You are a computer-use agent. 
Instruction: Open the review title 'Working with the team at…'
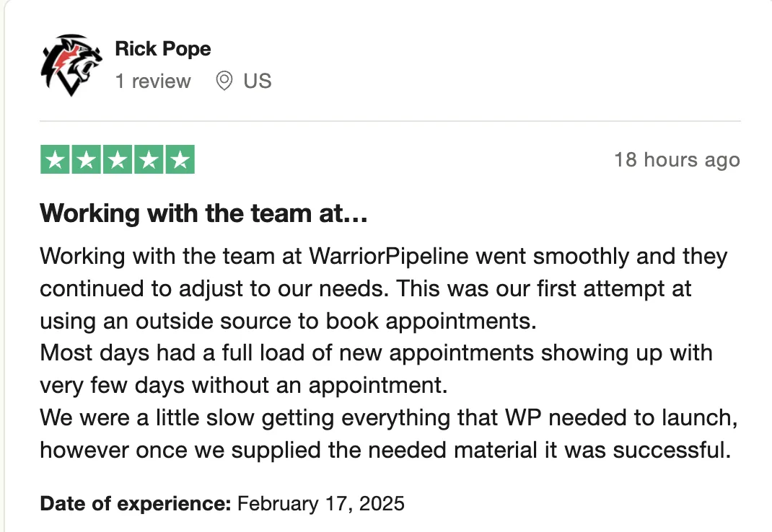pyautogui.click(x=204, y=213)
